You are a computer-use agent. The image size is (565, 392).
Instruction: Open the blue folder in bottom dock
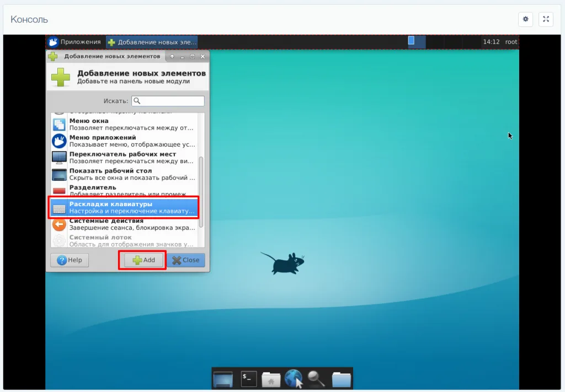point(341,379)
